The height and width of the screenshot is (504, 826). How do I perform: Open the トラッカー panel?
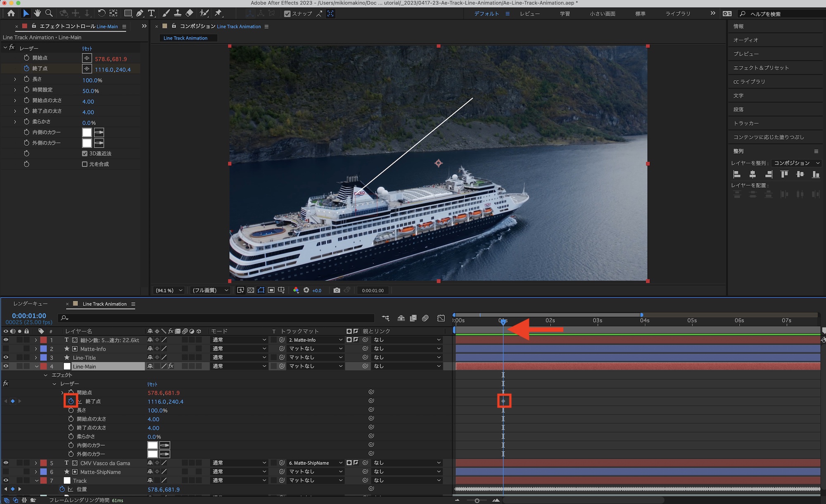[746, 123]
